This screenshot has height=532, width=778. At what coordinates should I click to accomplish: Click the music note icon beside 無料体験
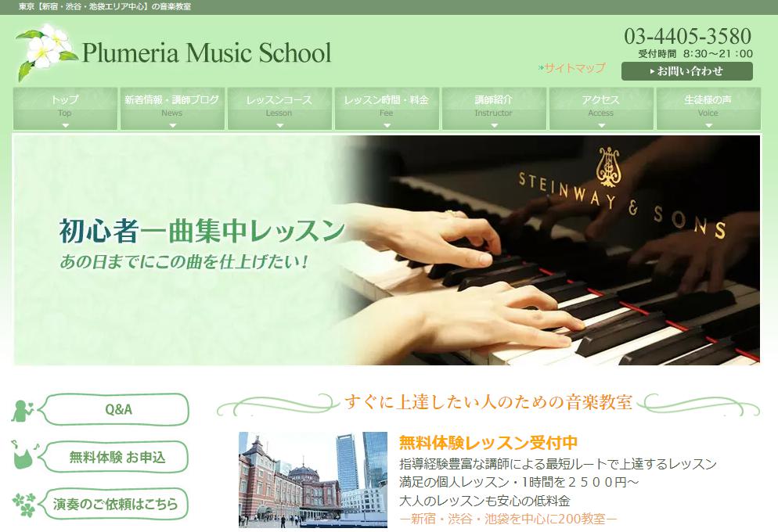(x=23, y=456)
